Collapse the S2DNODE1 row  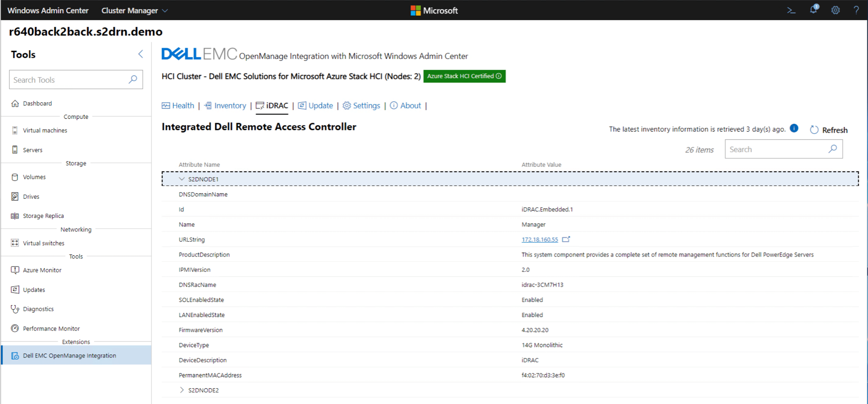point(182,179)
